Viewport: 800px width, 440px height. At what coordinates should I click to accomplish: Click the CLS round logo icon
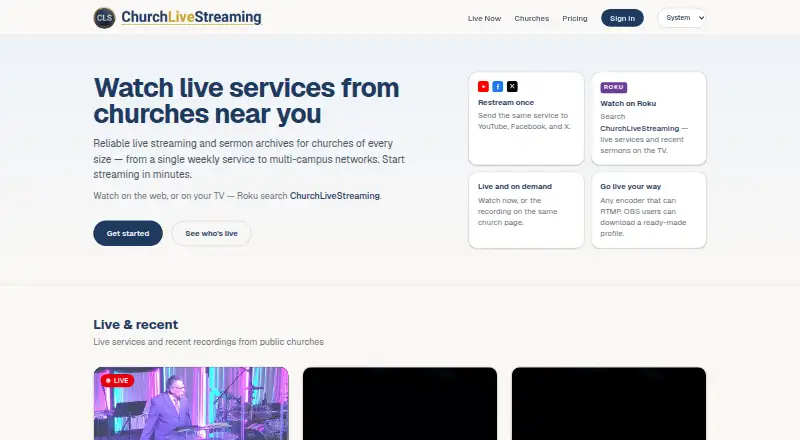[104, 18]
